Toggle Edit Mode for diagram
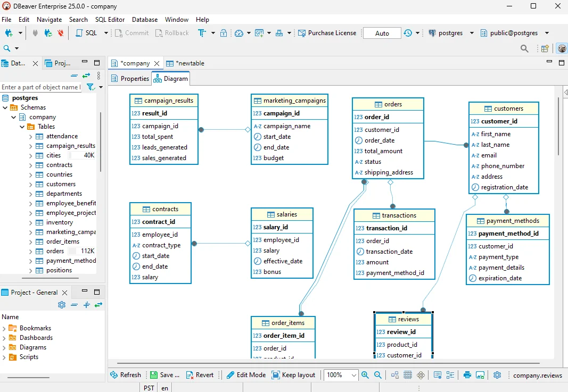The width and height of the screenshot is (568, 392). coord(246,375)
